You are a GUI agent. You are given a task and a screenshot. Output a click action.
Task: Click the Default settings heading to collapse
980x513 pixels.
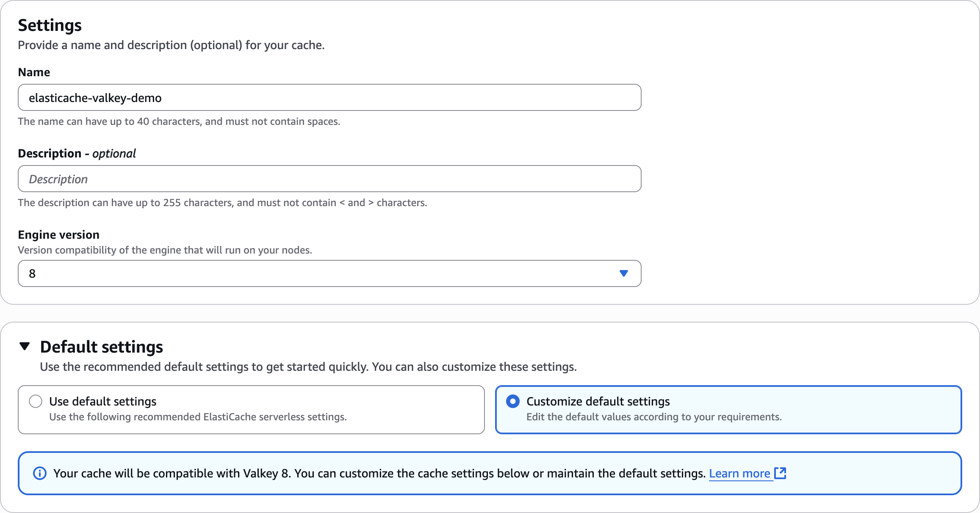click(x=101, y=347)
